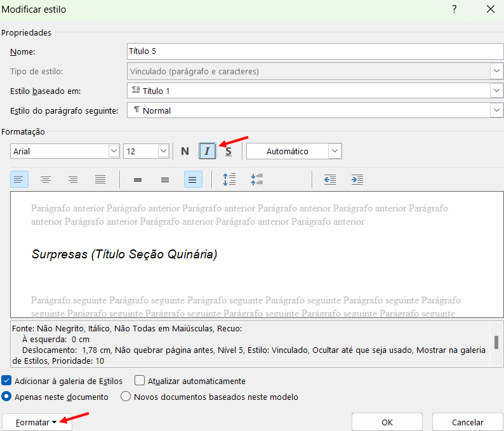Open the Formatar menu button
The height and width of the screenshot is (431, 504).
pos(37,422)
